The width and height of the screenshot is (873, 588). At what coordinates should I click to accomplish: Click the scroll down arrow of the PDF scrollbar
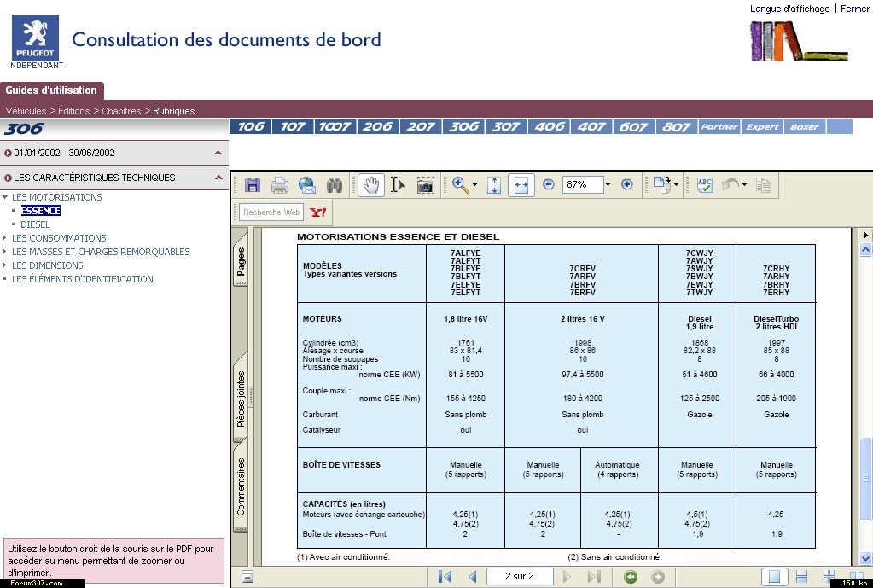pyautogui.click(x=865, y=557)
